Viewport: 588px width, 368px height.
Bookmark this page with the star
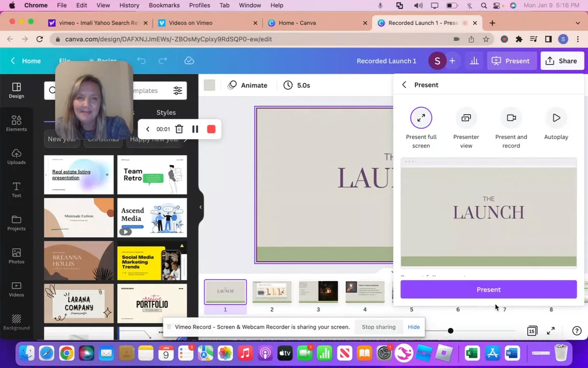pyautogui.click(x=486, y=39)
